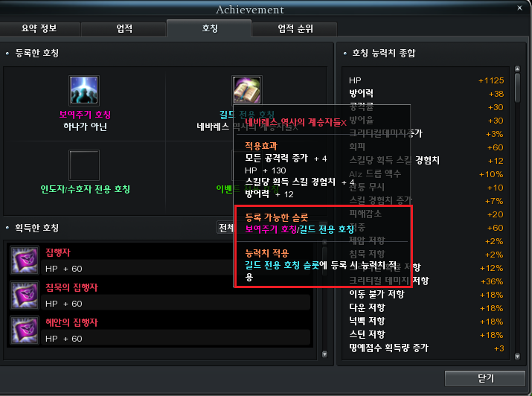532x396 pixels.
Task: Select the 집행자 title entry
Action: tap(159, 261)
